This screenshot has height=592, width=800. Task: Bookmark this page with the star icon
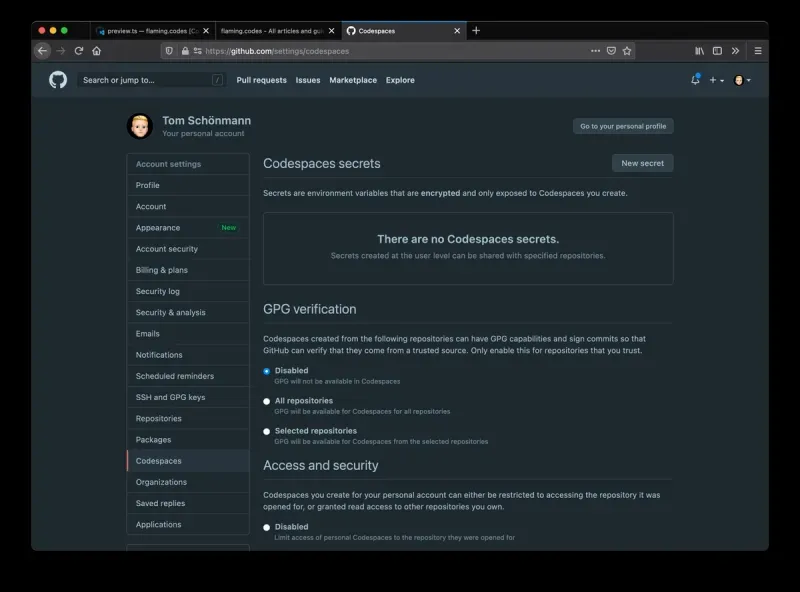(627, 51)
